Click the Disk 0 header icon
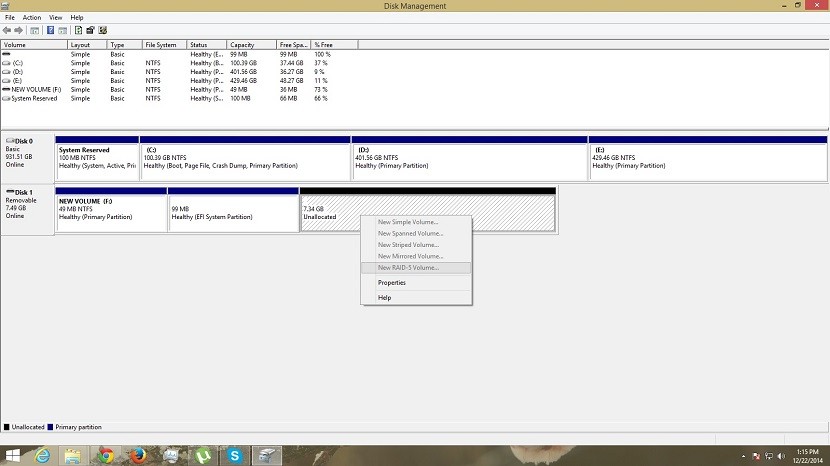The height and width of the screenshot is (466, 830). pyautogui.click(x=10, y=141)
